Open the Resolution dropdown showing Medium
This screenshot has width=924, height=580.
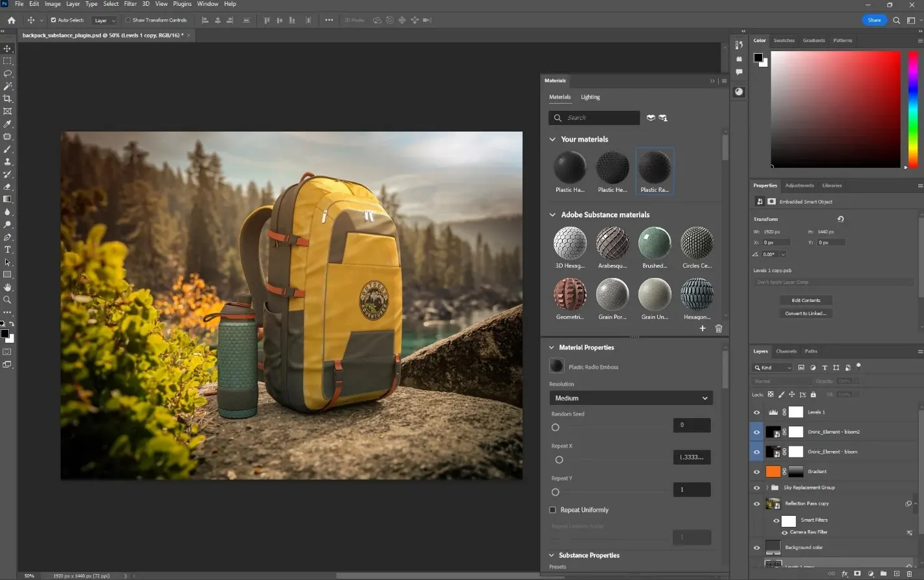point(631,398)
